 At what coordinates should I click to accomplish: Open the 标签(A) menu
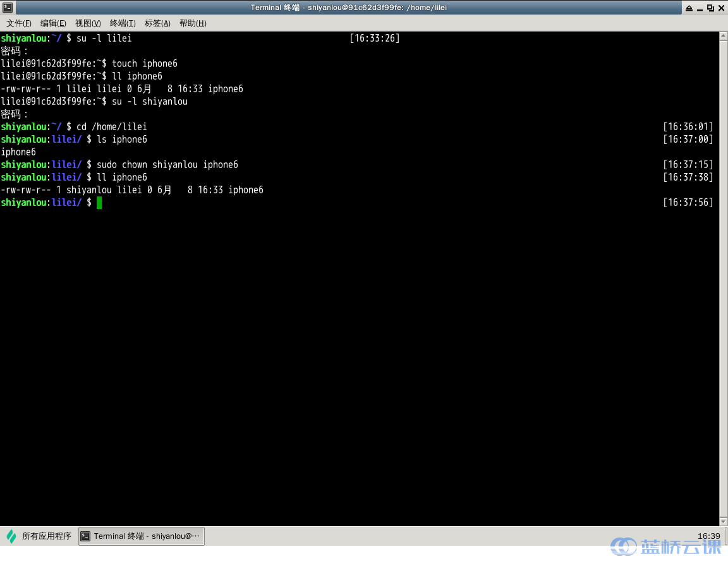(x=157, y=23)
